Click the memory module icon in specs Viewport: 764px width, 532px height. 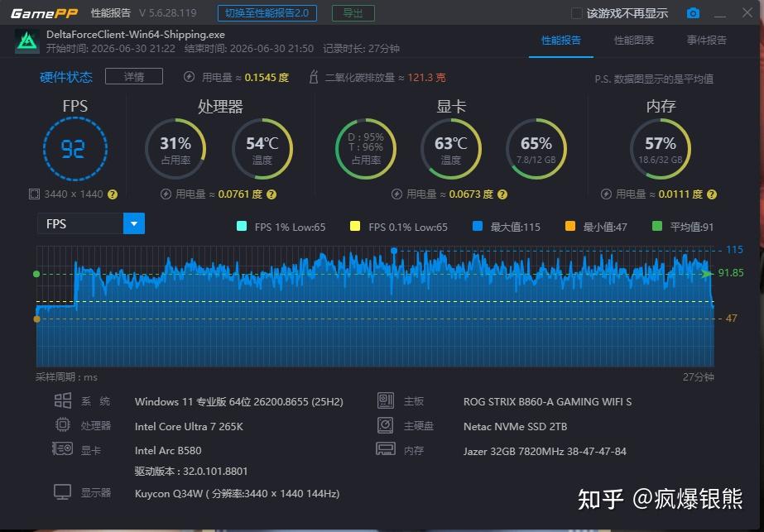(x=386, y=448)
